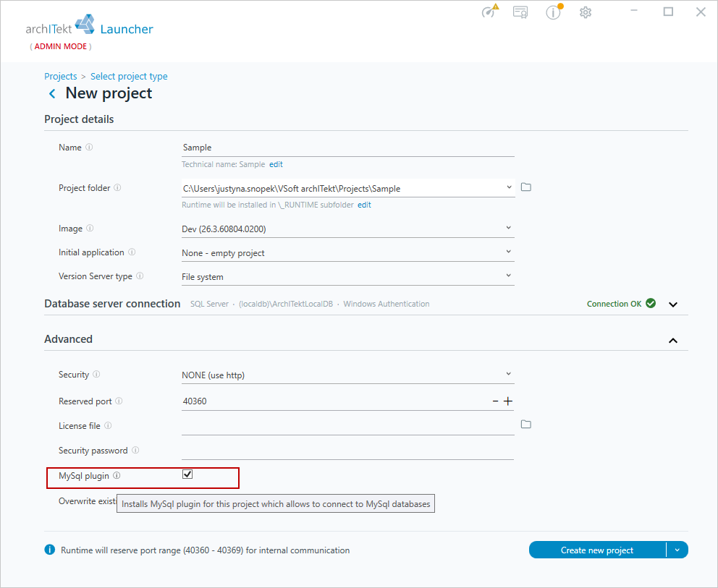Click the info icon next to Reserved port
Viewport: 718px width, 588px height.
[x=119, y=401]
